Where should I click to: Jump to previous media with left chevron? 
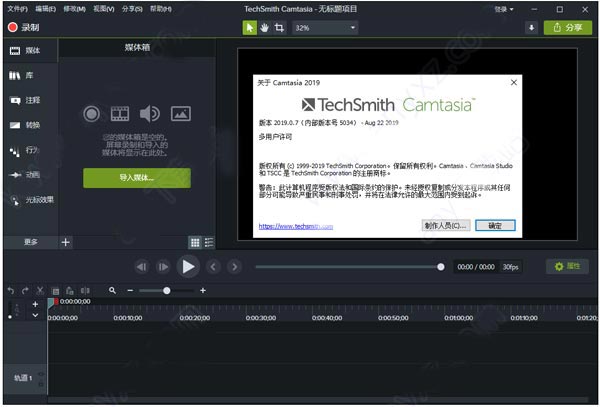(x=213, y=267)
